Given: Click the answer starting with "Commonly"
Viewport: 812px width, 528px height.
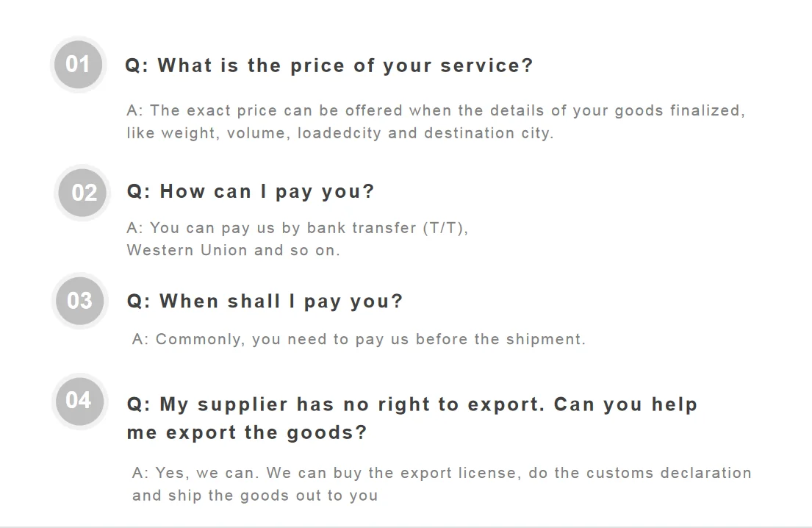Looking at the screenshot, I should [359, 340].
